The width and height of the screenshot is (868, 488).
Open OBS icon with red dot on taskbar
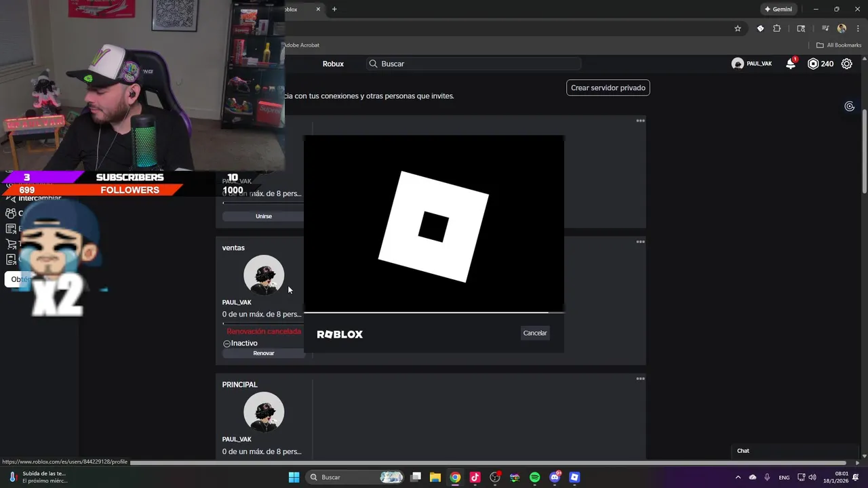pos(495,477)
